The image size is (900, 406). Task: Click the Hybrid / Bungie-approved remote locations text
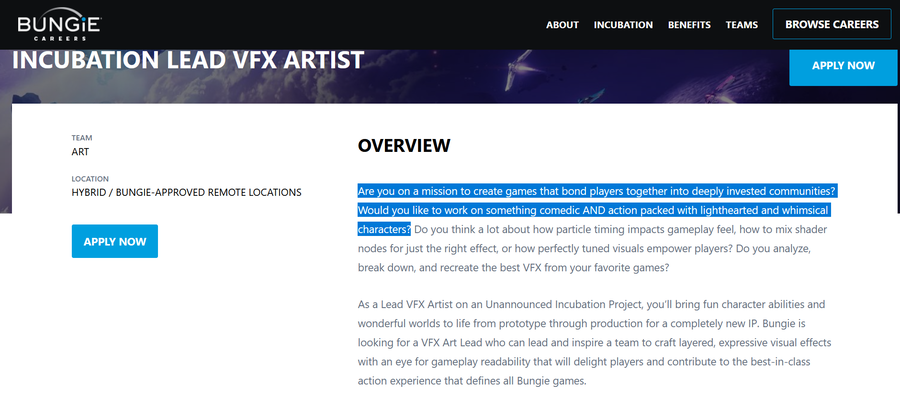[x=186, y=192]
